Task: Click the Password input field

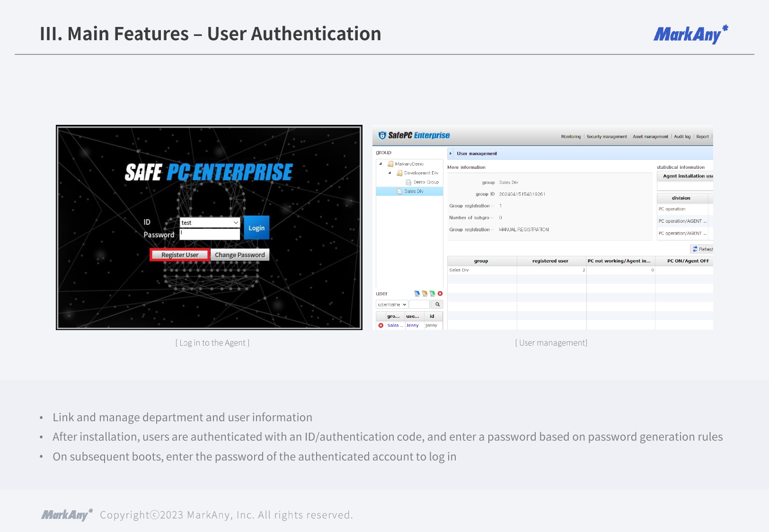Action: (x=210, y=235)
